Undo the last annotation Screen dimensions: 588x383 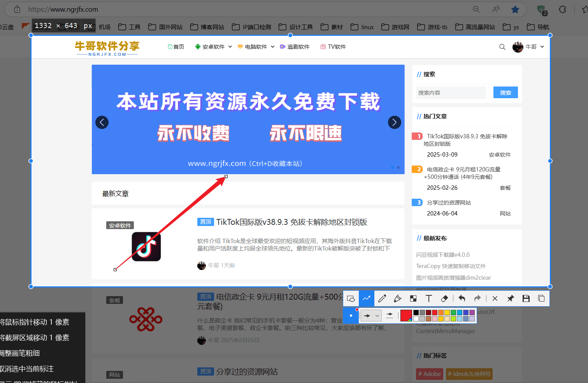[462, 298]
